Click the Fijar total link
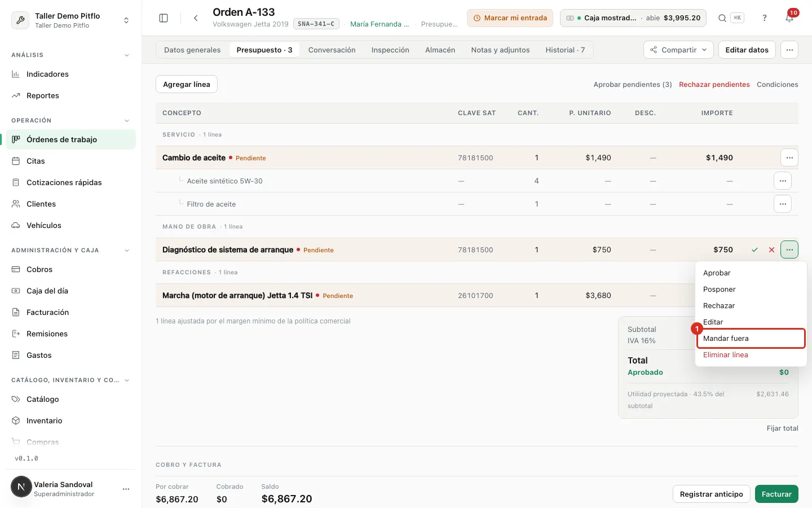812x508 pixels. click(x=782, y=428)
